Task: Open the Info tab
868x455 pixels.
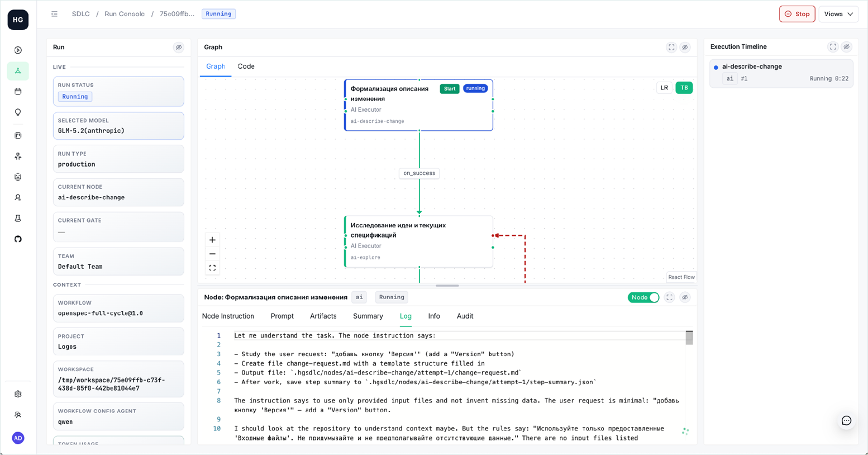Action: (x=434, y=316)
